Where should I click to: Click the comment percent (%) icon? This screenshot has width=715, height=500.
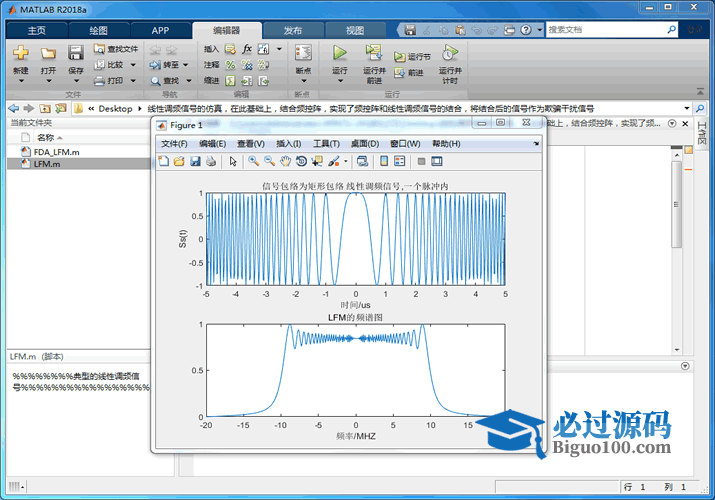tap(230, 65)
